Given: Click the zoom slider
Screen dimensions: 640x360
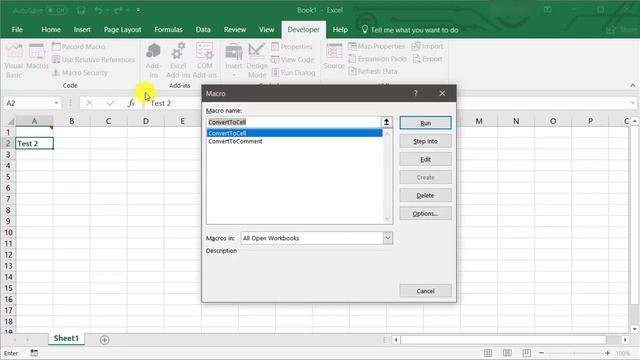Looking at the screenshot, I should (574, 353).
